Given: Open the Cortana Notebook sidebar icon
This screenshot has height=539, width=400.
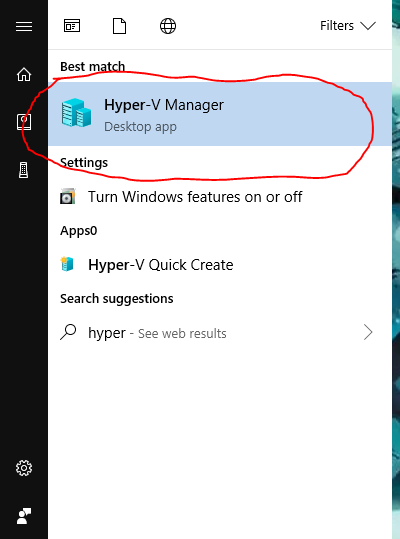Looking at the screenshot, I should (x=24, y=122).
